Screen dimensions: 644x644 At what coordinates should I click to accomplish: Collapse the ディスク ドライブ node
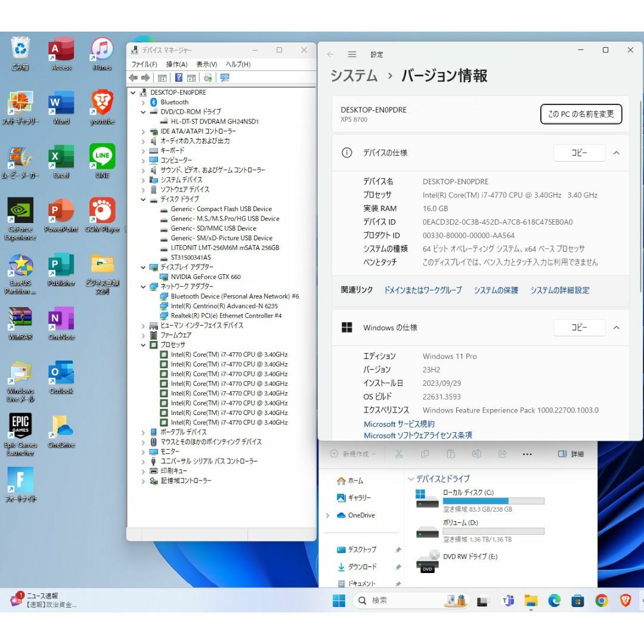[143, 199]
